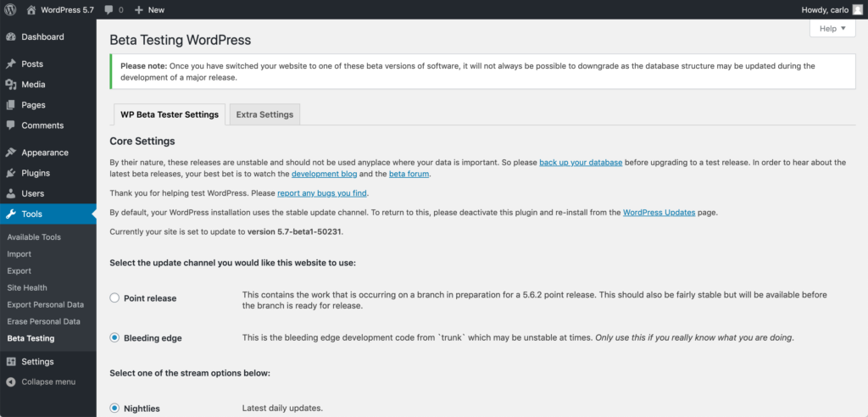Open Posts menu item

click(x=48, y=64)
